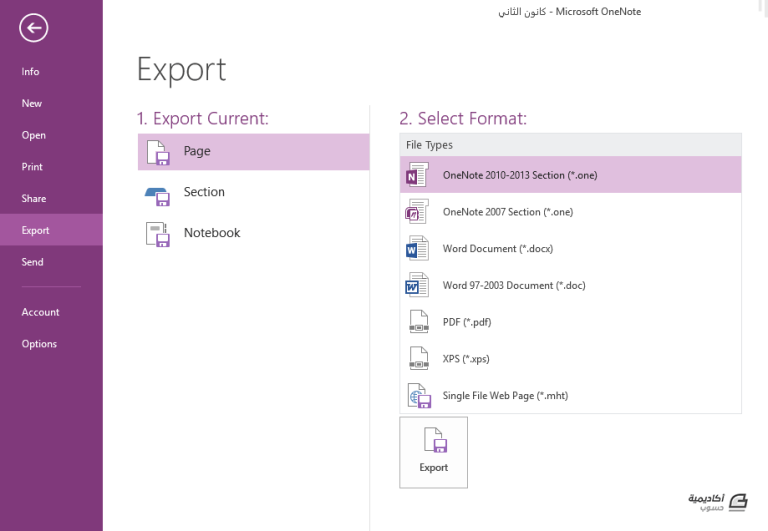Click the Section export icon
This screenshot has width=768, height=531.
coord(158,196)
